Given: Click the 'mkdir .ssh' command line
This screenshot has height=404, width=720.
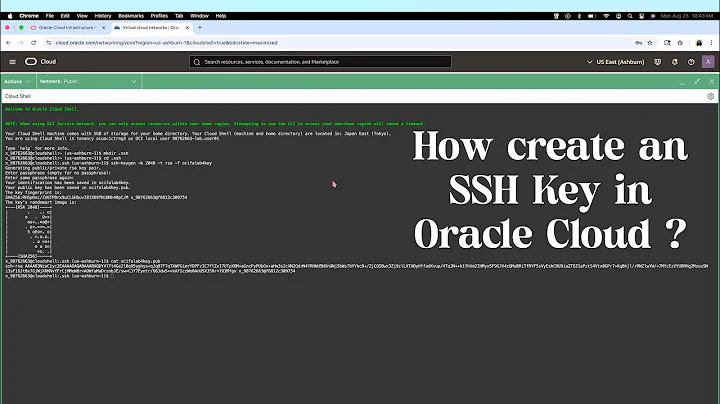Looking at the screenshot, I should pos(67,153).
